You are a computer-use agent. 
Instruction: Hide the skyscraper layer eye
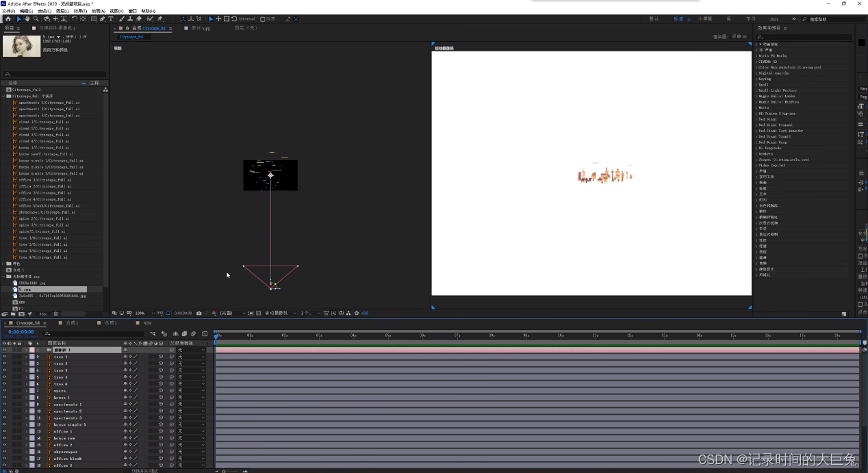(4, 452)
